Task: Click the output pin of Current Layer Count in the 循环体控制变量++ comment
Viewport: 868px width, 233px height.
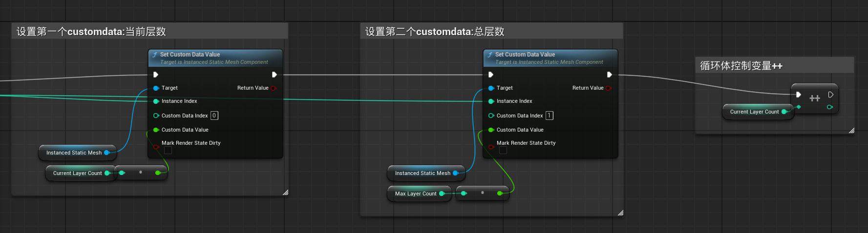Action: coord(784,112)
